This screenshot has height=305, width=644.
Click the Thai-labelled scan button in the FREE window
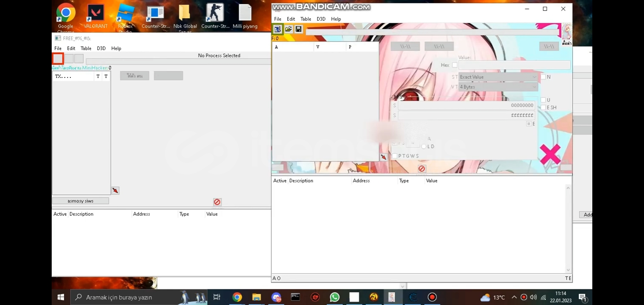pos(135,76)
